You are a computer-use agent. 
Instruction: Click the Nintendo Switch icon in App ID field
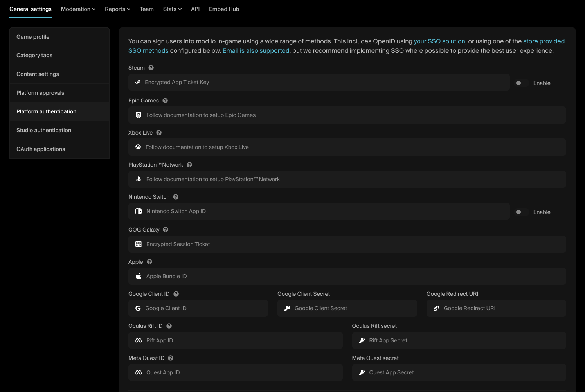(138, 211)
